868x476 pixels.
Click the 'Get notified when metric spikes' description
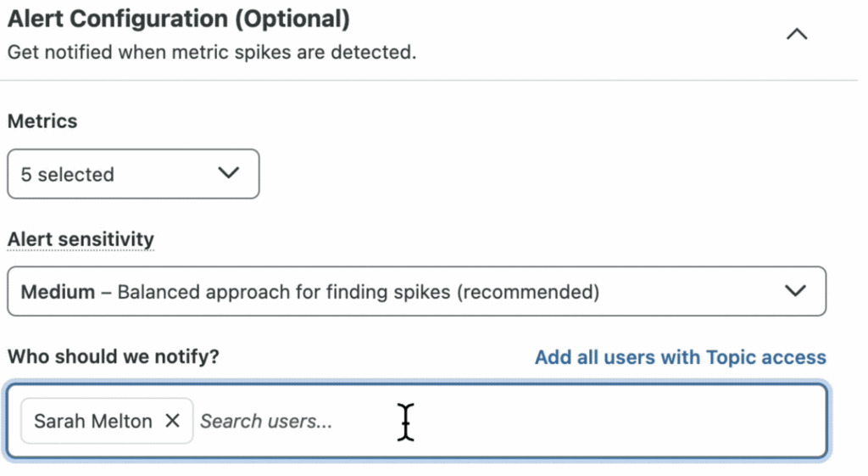212,53
